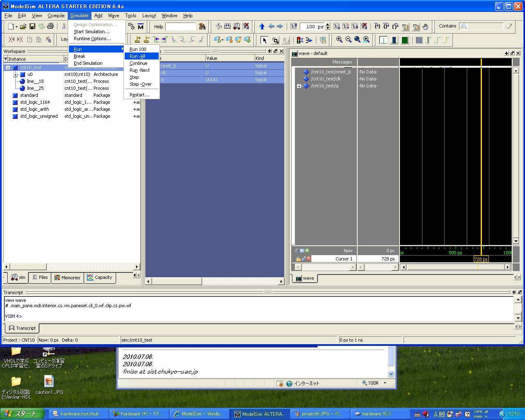Select Continue in the Run submenu
525x420 pixels.
tap(142, 63)
